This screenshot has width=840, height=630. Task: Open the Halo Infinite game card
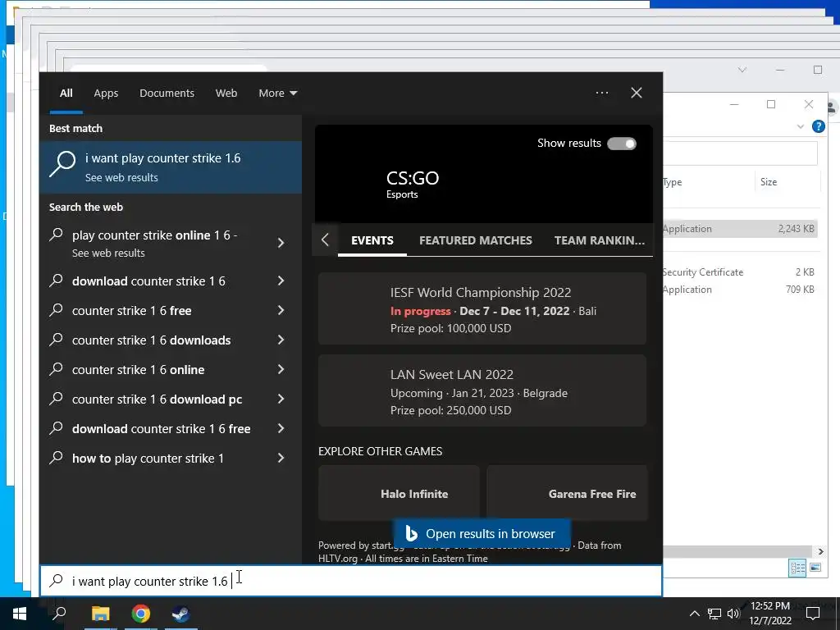pos(399,493)
